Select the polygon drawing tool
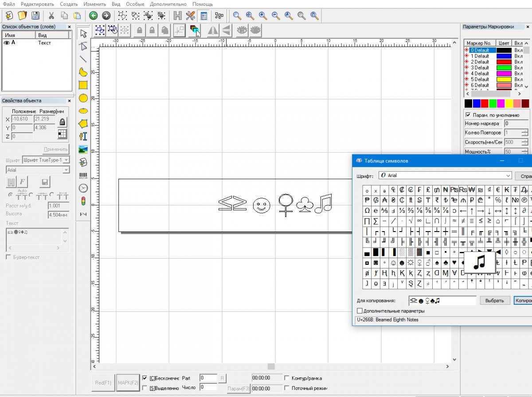This screenshot has width=532, height=397. point(83,124)
